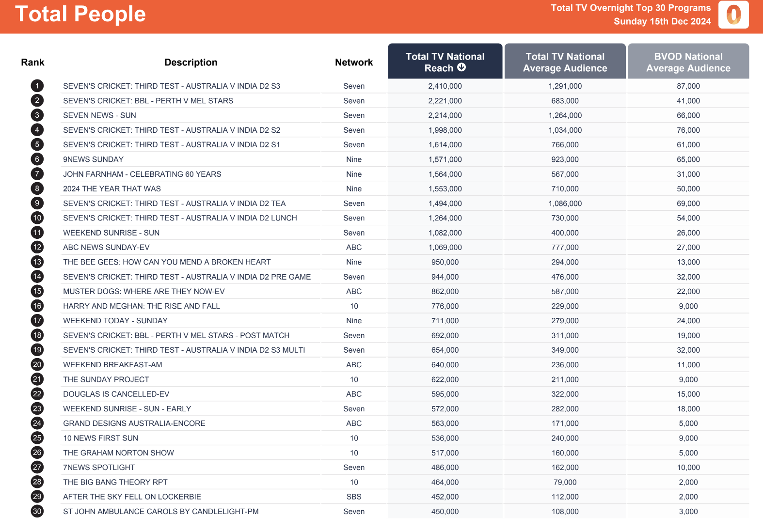Select 'THE BIG BANG THEORY RPT' description
This screenshot has width=763, height=532.
tap(115, 482)
